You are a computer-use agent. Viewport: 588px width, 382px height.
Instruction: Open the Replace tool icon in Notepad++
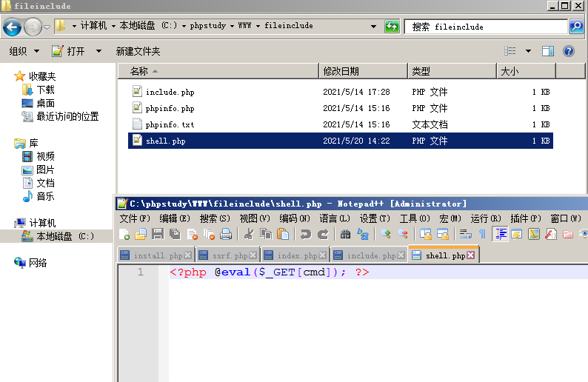pos(363,234)
